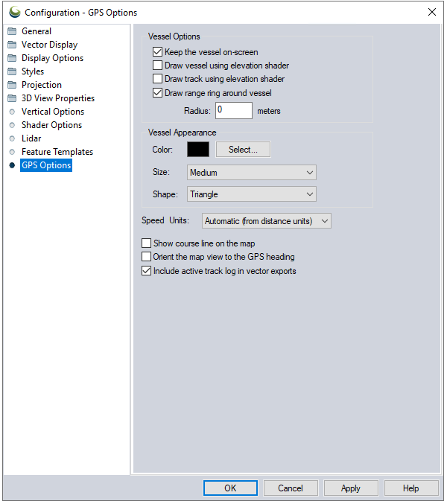Click the Projection folder icon

point(12,85)
